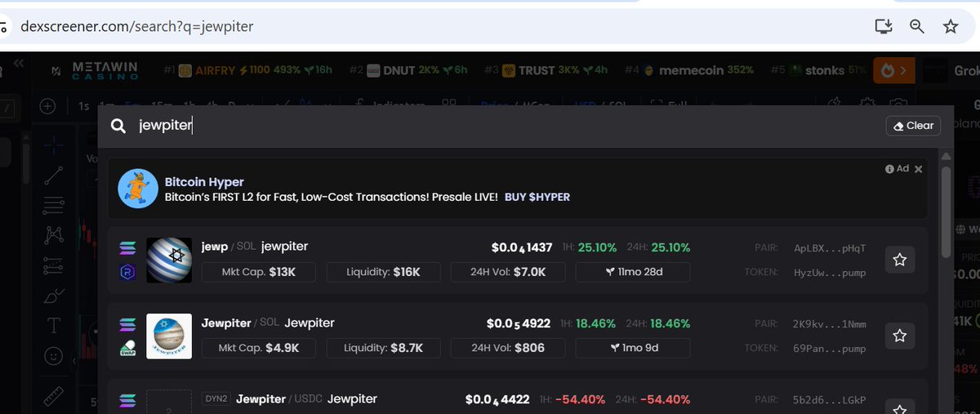Select the Liquidity: $8.7K box
The image size is (980, 414).
tap(383, 348)
